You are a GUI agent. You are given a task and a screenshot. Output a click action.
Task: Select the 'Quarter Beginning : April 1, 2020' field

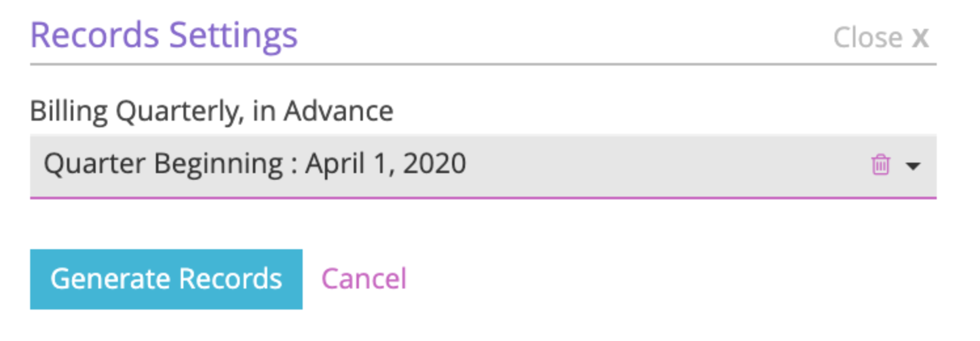[483, 165]
